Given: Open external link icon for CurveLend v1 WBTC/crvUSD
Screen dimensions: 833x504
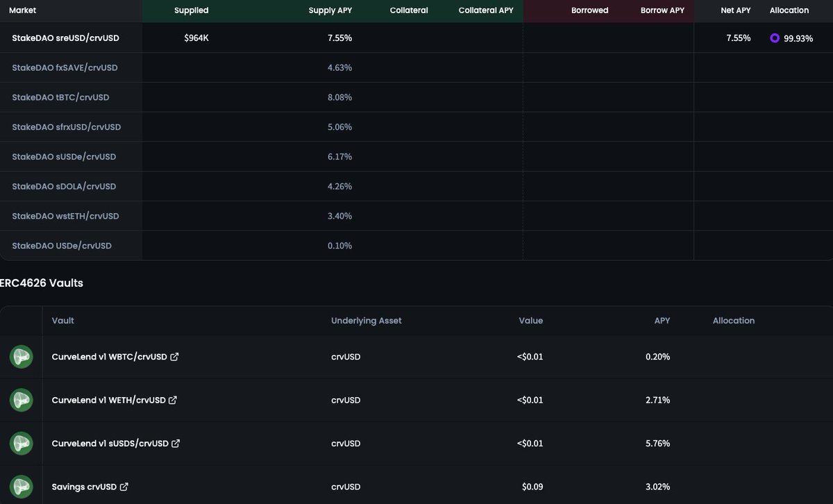Looking at the screenshot, I should tap(174, 357).
